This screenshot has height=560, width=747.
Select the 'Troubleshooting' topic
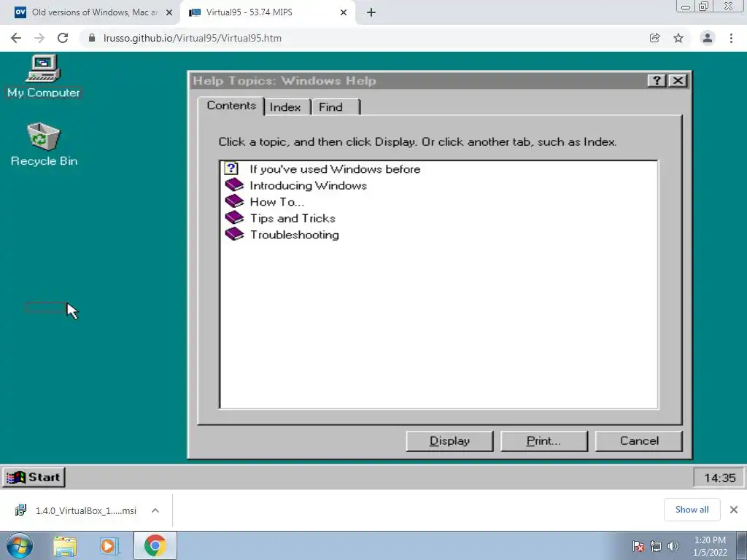[295, 235]
